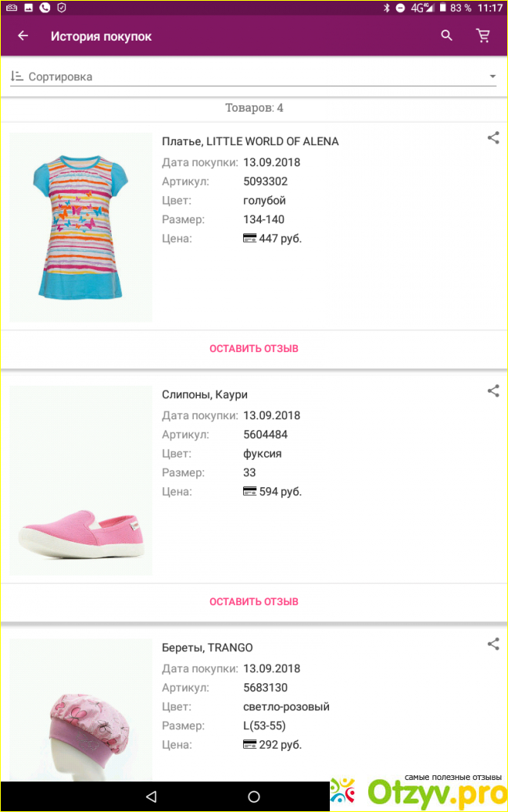Tap the Android home circle button

click(253, 796)
